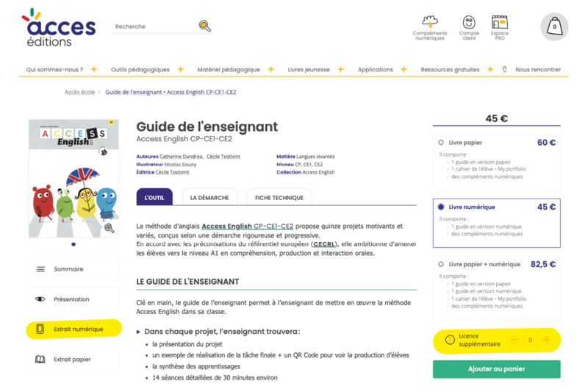
Task: Click author Catherine Dandrea
Action: click(x=181, y=157)
